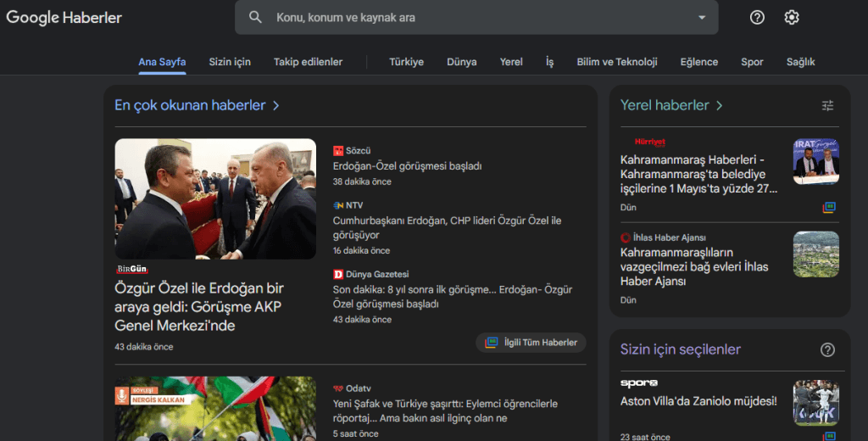868x441 pixels.
Task: Click the İhlas Haber Ajansı logo icon
Action: click(x=626, y=237)
